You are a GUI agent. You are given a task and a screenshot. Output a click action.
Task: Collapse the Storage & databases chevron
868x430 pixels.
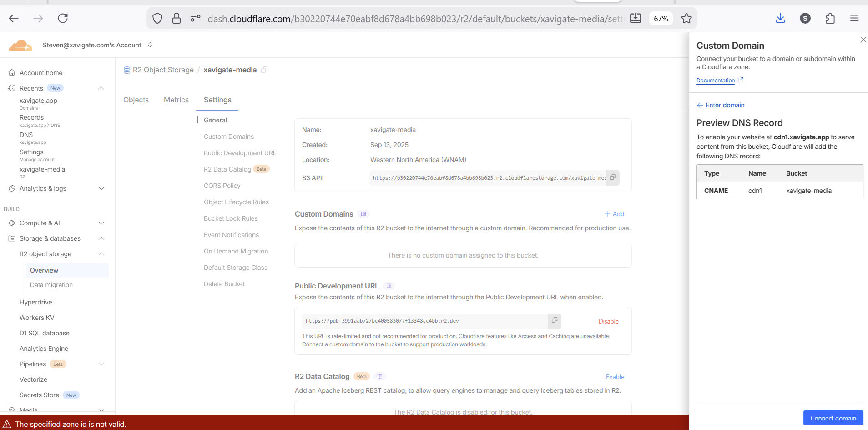[101, 238]
